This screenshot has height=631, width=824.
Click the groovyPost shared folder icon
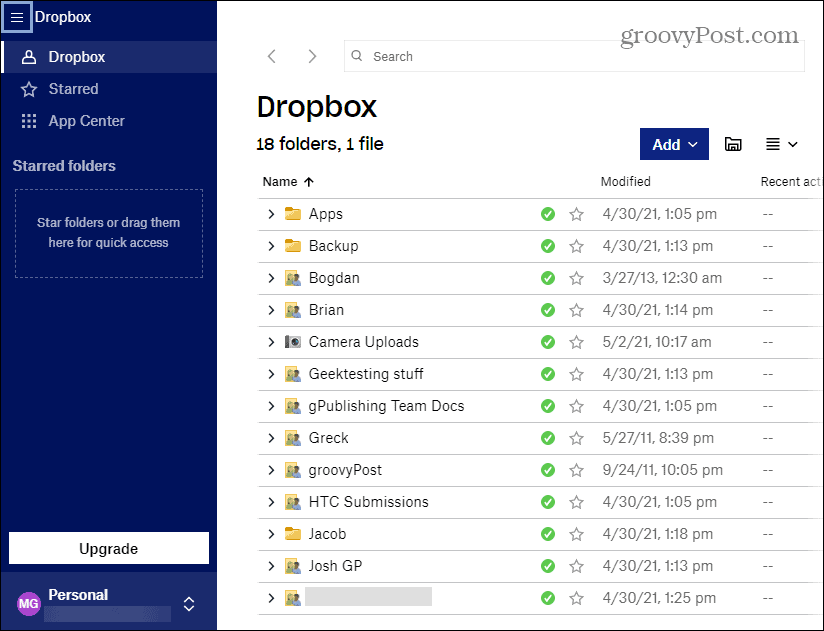coord(293,470)
